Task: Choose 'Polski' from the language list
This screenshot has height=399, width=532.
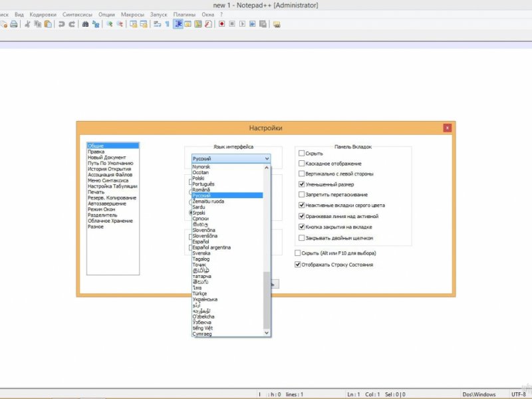Action: click(227, 178)
